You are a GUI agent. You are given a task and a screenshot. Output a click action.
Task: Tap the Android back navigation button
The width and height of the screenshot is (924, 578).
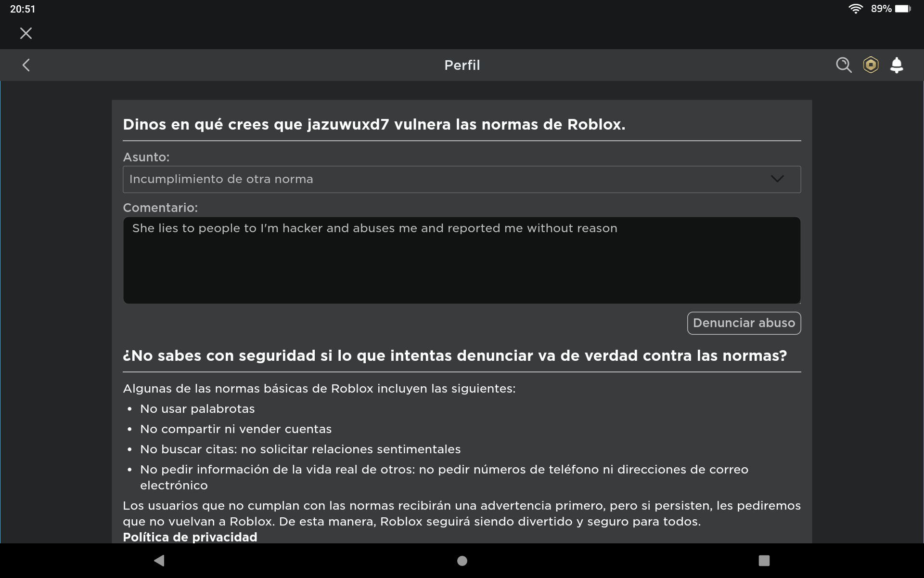click(x=159, y=561)
